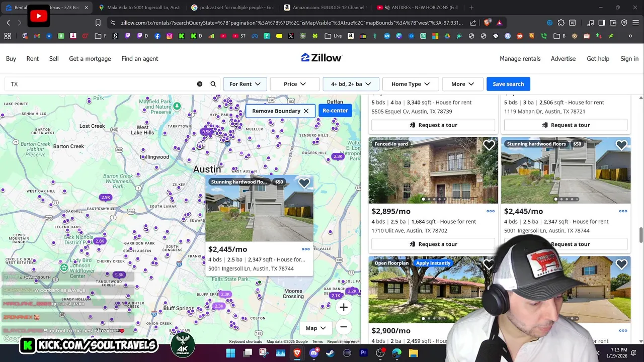Clear the TX search field
Viewport: 644px width, 362px height.
click(200, 84)
